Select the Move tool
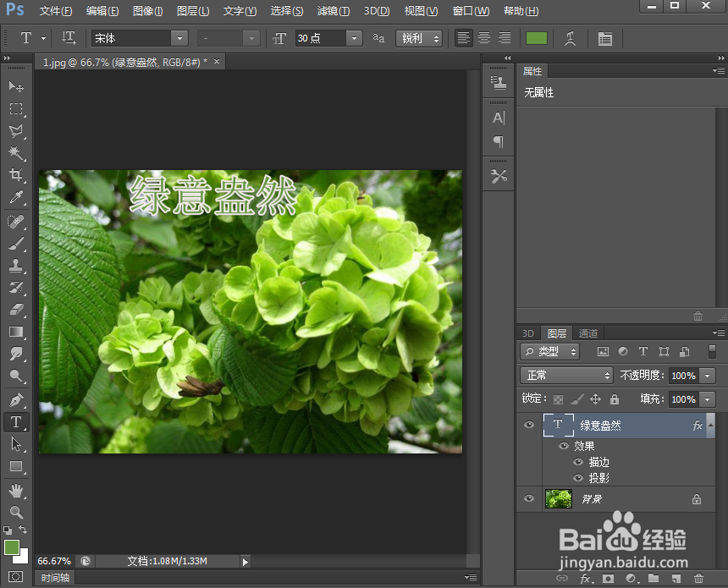 pos(16,87)
